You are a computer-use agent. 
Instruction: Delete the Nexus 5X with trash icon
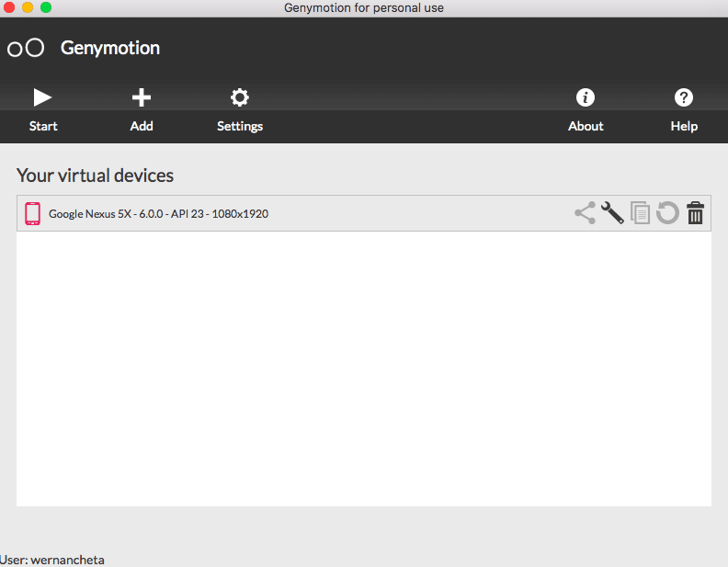[x=696, y=213]
